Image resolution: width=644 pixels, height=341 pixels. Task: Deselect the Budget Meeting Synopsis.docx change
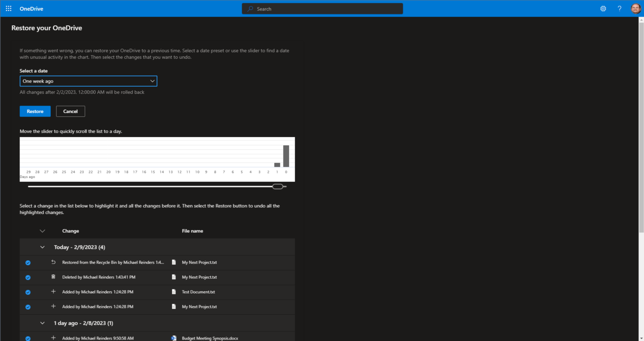[28, 338]
